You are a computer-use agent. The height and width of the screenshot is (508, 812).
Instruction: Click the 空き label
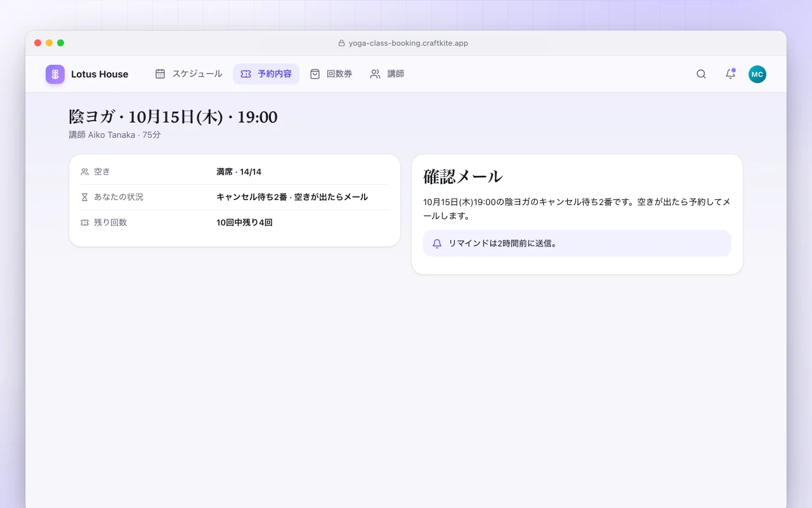[x=102, y=171]
